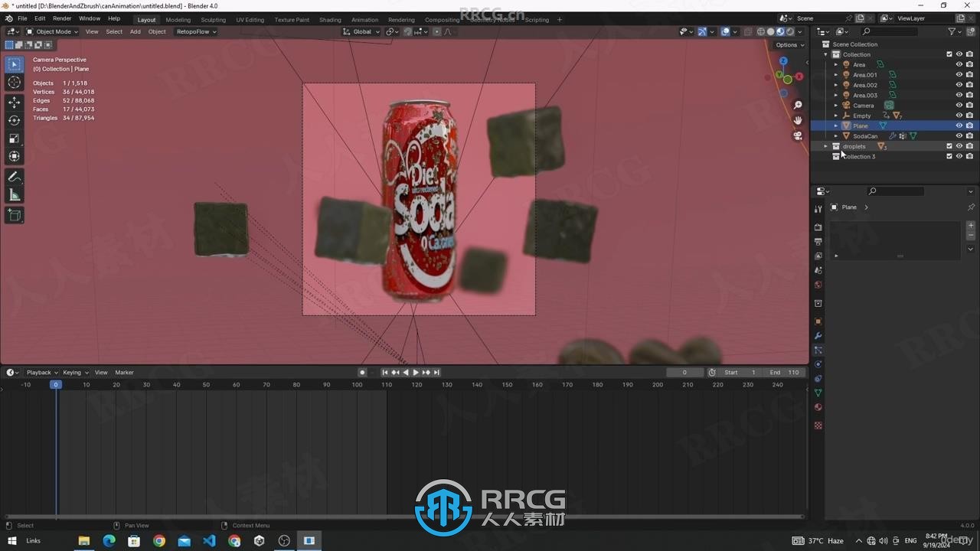
Task: Open Firefox-like Edge browser in taskbar
Action: [x=109, y=541]
